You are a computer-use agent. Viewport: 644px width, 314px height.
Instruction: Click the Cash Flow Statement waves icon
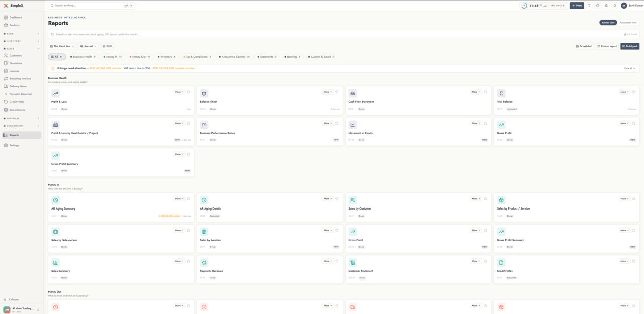(x=353, y=93)
